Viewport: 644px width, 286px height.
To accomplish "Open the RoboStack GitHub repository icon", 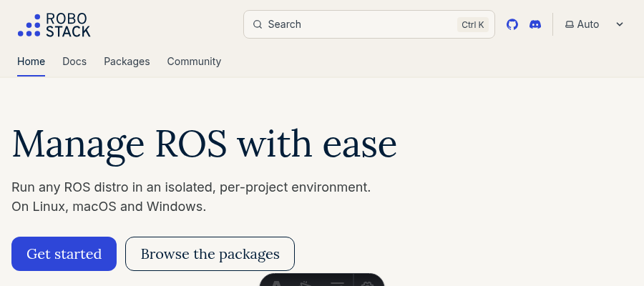I will pyautogui.click(x=512, y=24).
